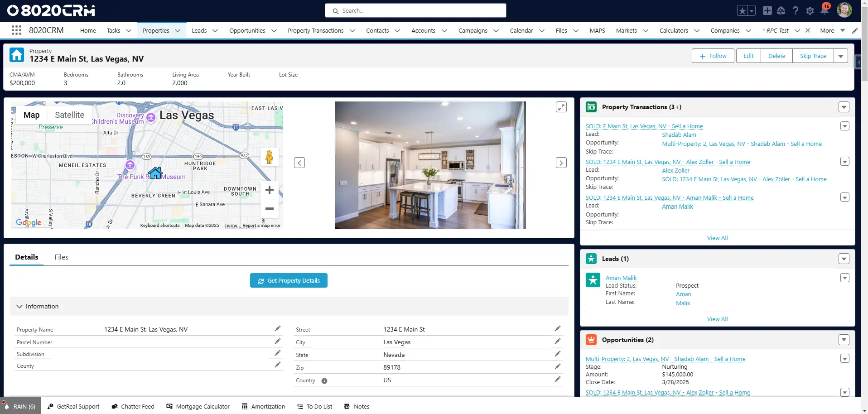Click the Edit button
Image resolution: width=868 pixels, height=414 pixels.
pyautogui.click(x=748, y=56)
